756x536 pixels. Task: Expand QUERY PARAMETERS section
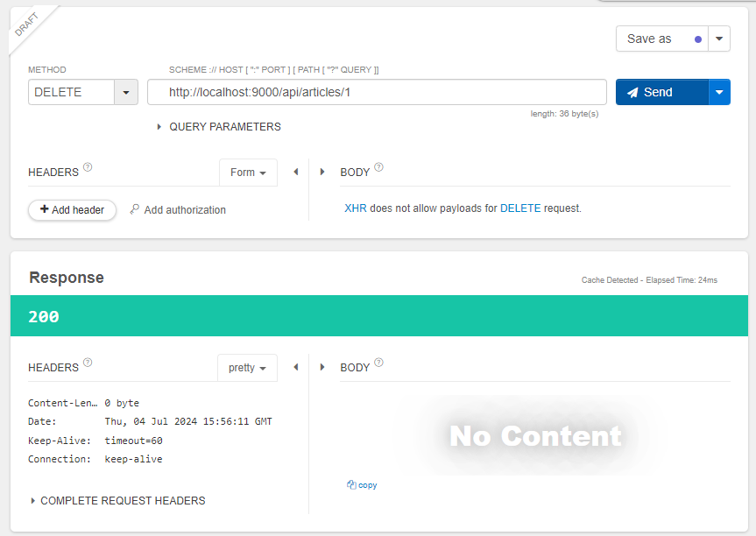click(220, 127)
